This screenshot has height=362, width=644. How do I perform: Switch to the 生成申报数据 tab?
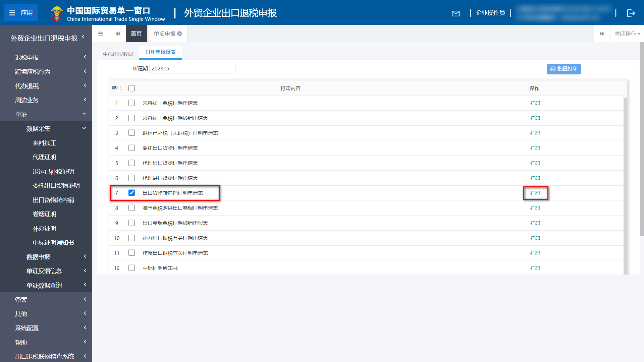tap(117, 53)
